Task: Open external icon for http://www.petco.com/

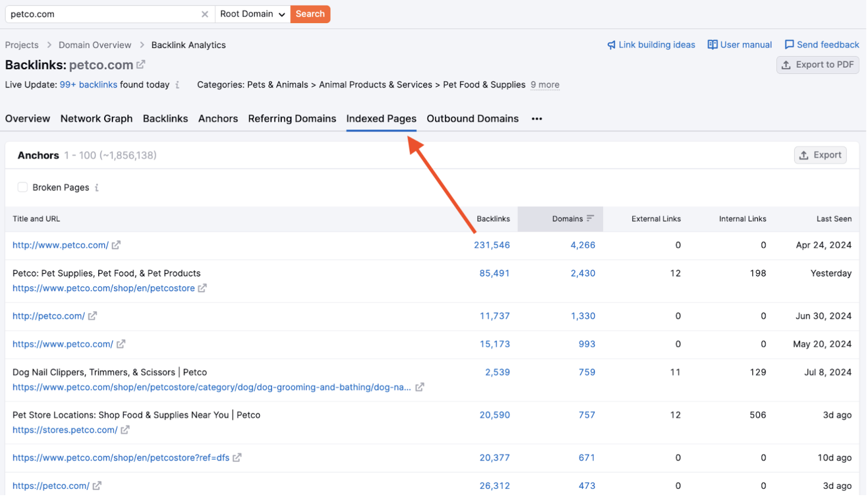Action: coord(116,245)
